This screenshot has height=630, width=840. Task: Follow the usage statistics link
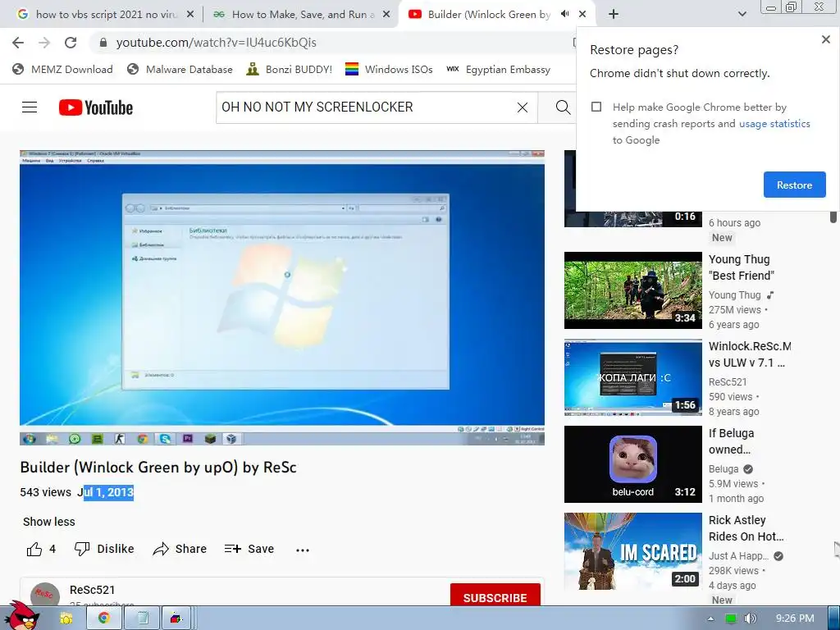pyautogui.click(x=774, y=124)
